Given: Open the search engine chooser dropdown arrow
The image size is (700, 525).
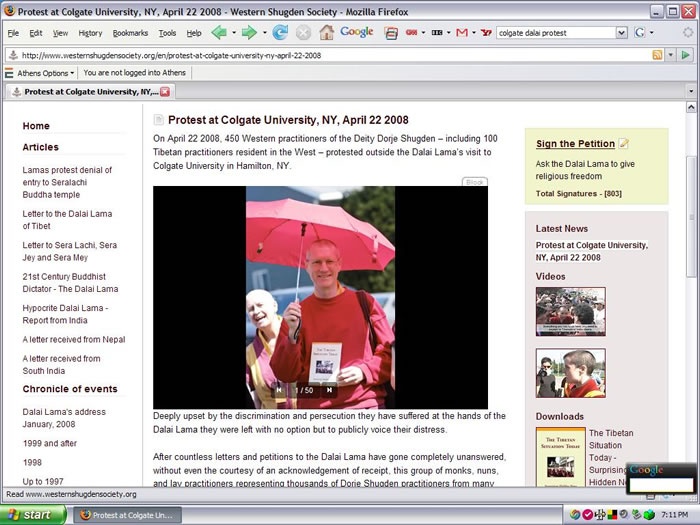Looking at the screenshot, I should pyautogui.click(x=651, y=33).
